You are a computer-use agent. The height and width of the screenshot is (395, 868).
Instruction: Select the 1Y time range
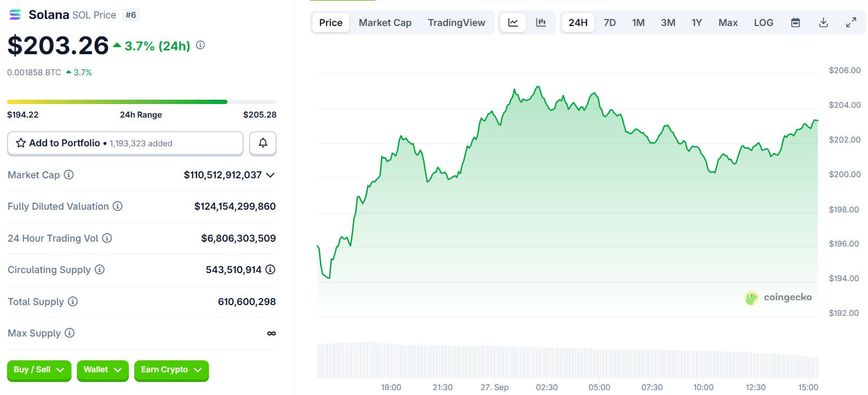(696, 23)
